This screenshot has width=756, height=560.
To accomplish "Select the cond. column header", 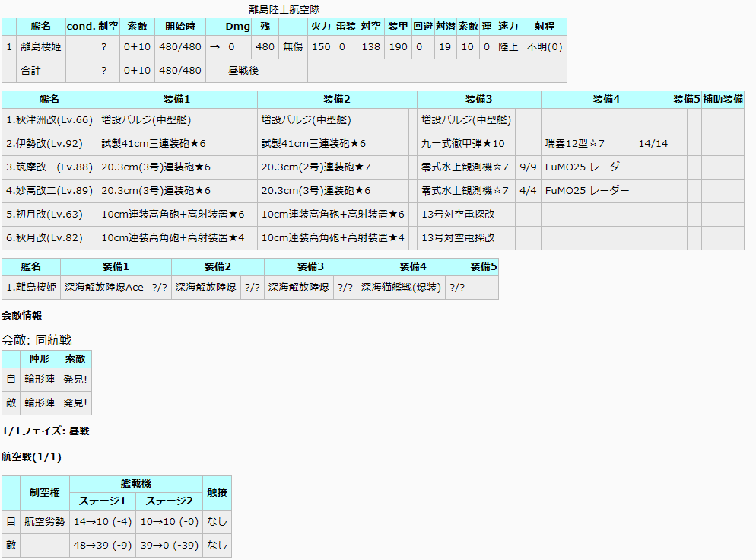I will (81, 27).
